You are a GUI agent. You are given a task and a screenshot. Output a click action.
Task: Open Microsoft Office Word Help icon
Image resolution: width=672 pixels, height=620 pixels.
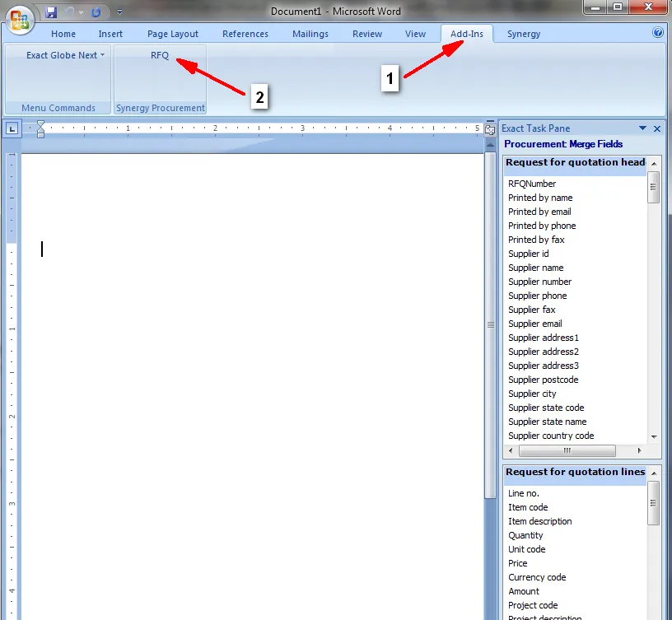[658, 33]
